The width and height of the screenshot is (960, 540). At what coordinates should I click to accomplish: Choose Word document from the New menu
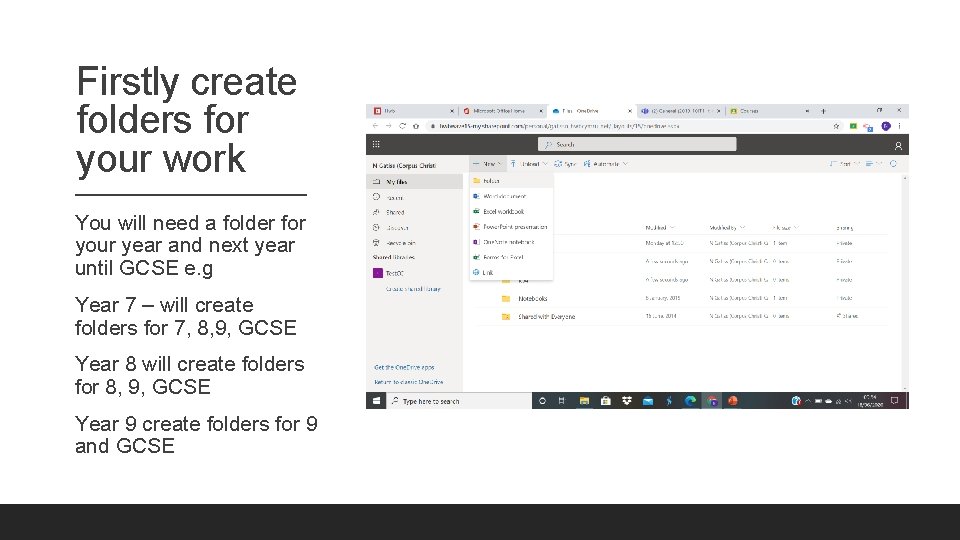511,197
